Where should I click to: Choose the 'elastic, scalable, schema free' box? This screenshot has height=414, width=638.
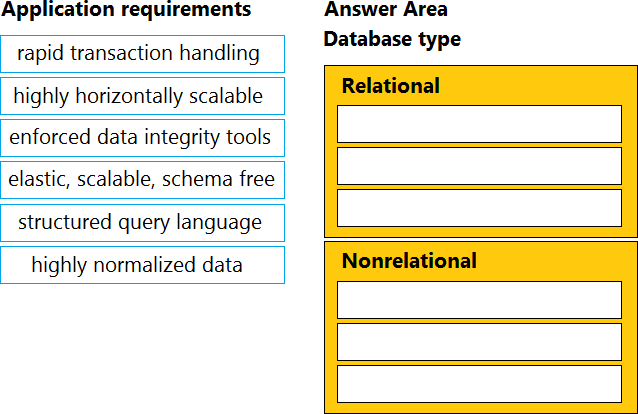(x=142, y=180)
